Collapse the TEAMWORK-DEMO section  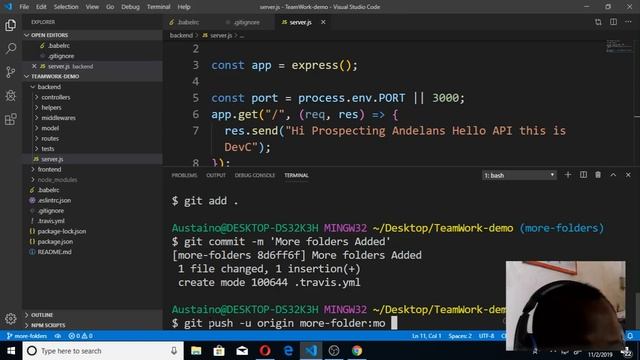pyautogui.click(x=93, y=76)
